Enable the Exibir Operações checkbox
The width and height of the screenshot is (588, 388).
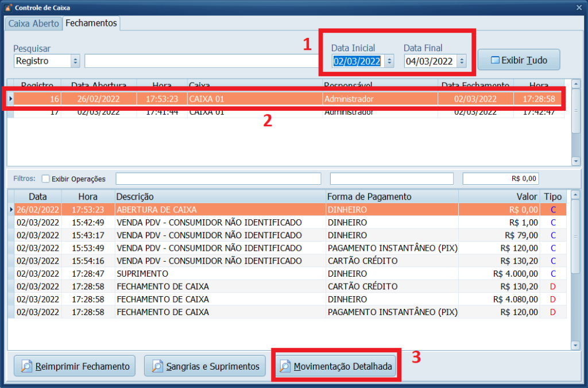(x=46, y=179)
